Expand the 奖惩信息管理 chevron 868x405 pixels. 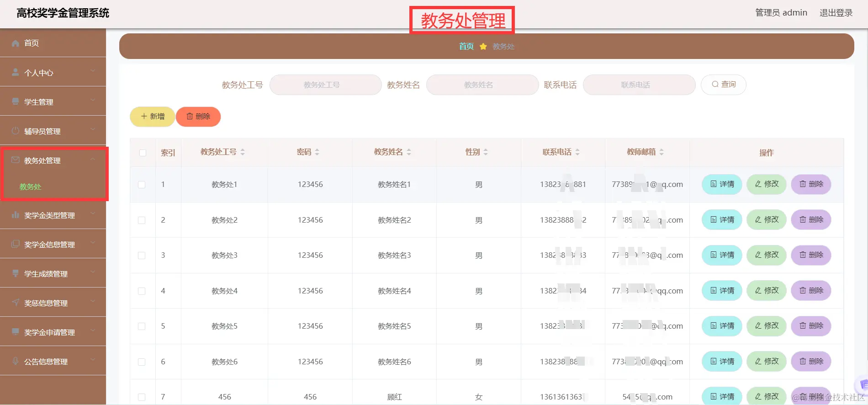93,301
